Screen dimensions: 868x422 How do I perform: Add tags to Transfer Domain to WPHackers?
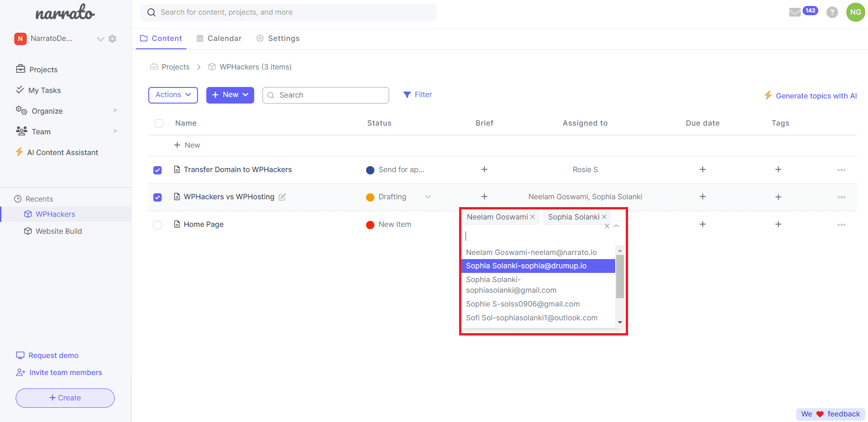778,169
